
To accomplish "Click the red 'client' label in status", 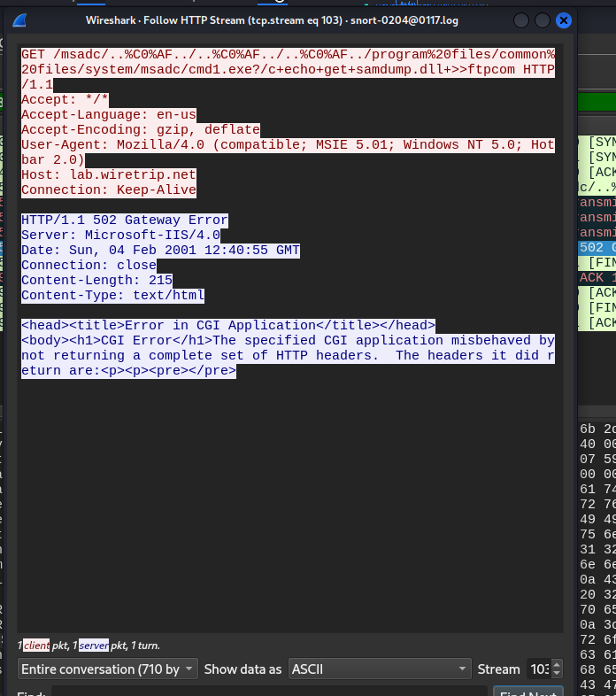I will [36, 646].
